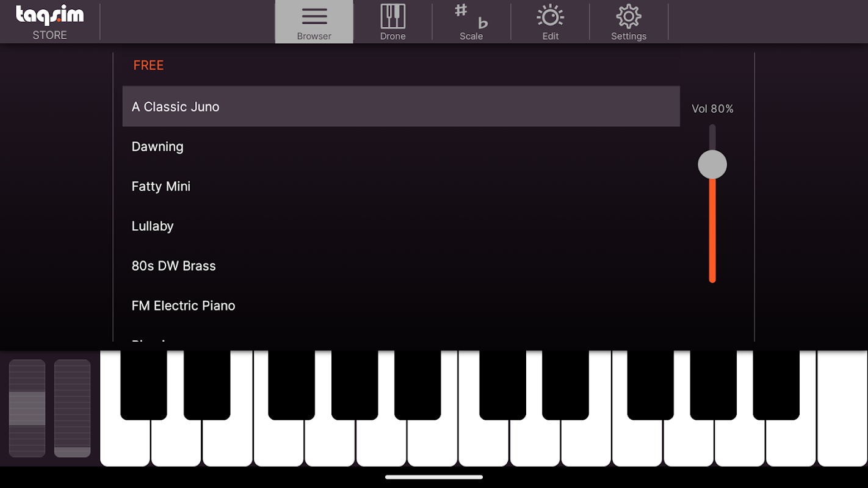This screenshot has height=488, width=868.
Task: Click the volume slider knob
Action: coord(712,165)
